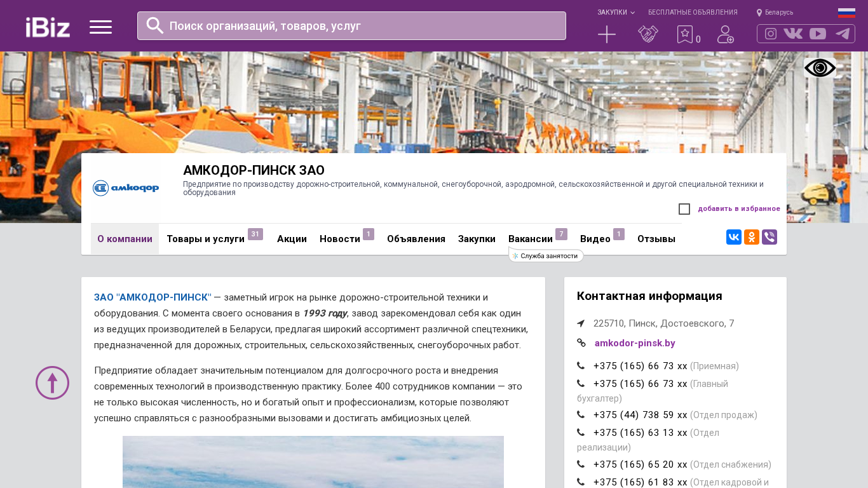Image resolution: width=868 pixels, height=488 pixels.
Task: Click the Russian flag language icon
Action: 846,13
